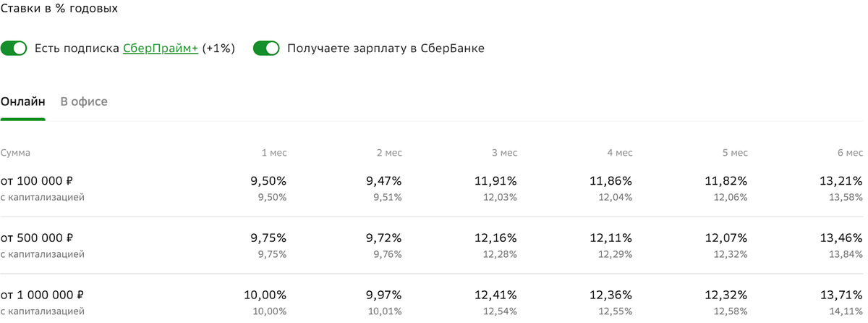
Task: Click the 1 мес column header
Action: (x=274, y=153)
